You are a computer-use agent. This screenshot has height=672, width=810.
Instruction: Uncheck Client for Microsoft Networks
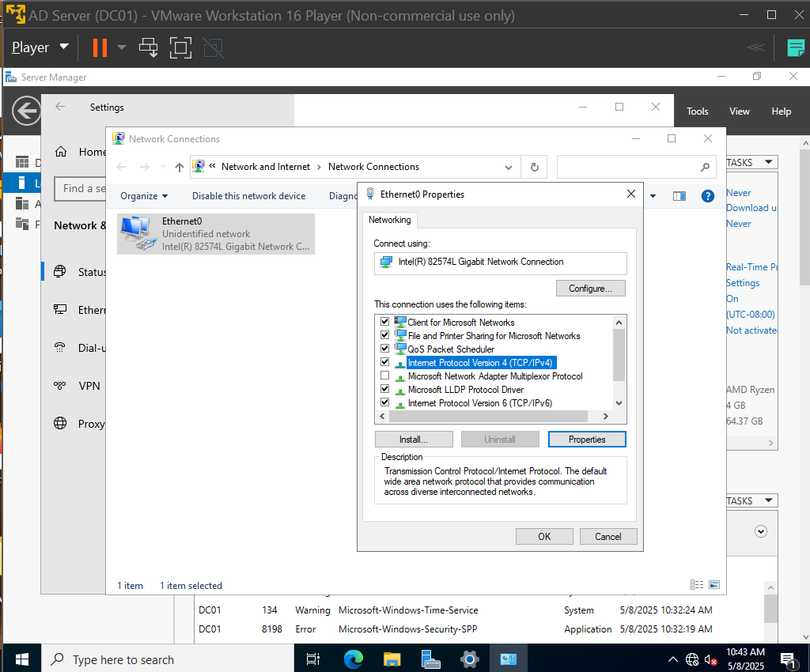[385, 322]
